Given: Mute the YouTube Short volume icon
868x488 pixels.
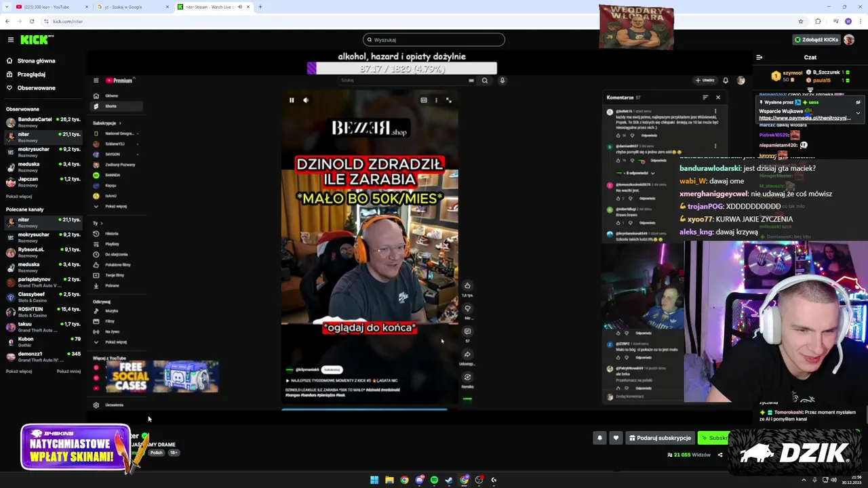Looking at the screenshot, I should (x=306, y=100).
